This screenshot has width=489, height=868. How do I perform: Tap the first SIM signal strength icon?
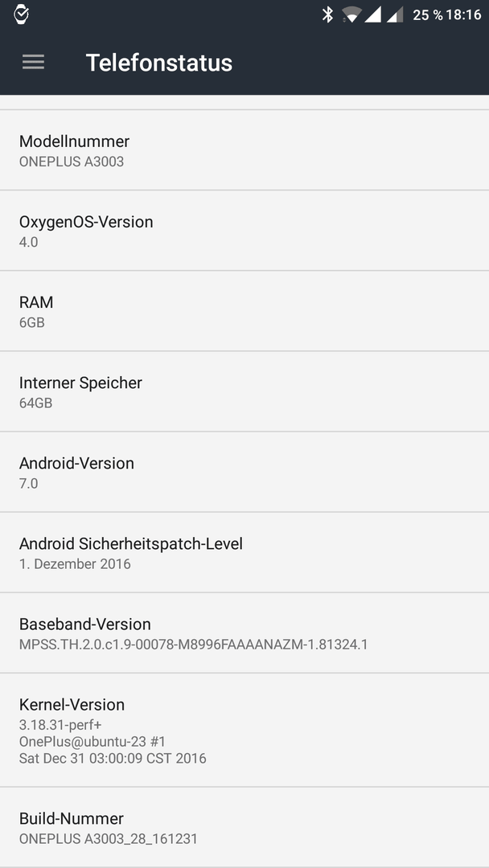pos(372,15)
